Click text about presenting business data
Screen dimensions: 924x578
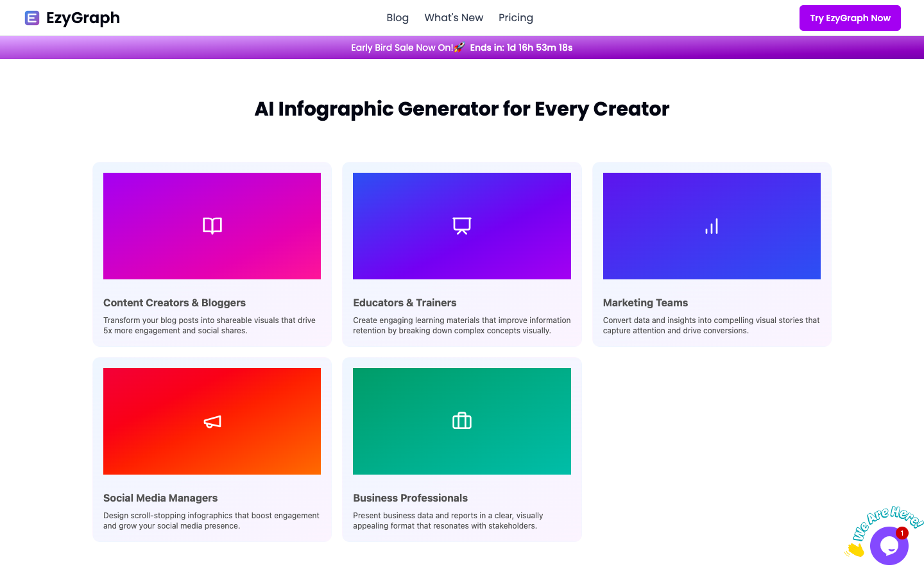tap(448, 521)
